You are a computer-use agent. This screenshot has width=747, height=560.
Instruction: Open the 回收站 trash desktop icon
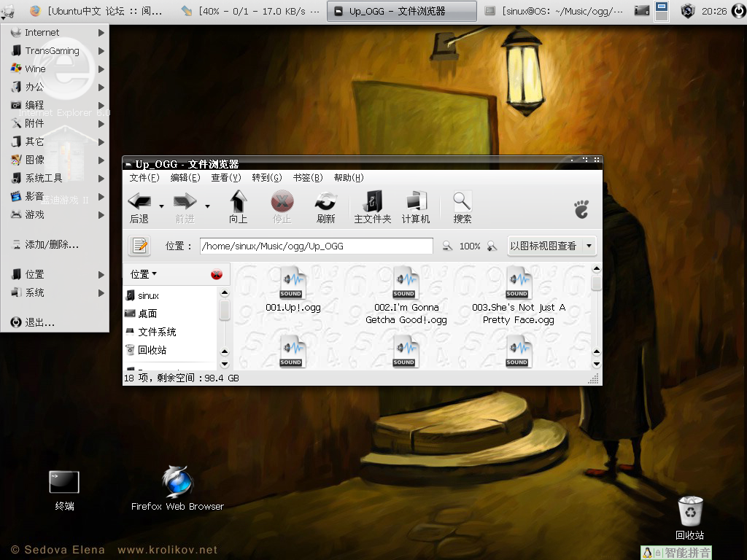690,518
